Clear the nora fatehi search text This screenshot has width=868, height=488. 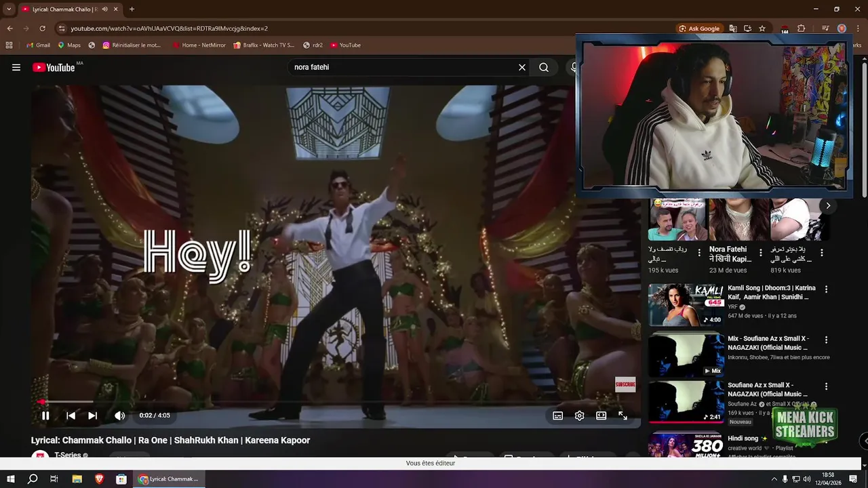click(x=522, y=67)
